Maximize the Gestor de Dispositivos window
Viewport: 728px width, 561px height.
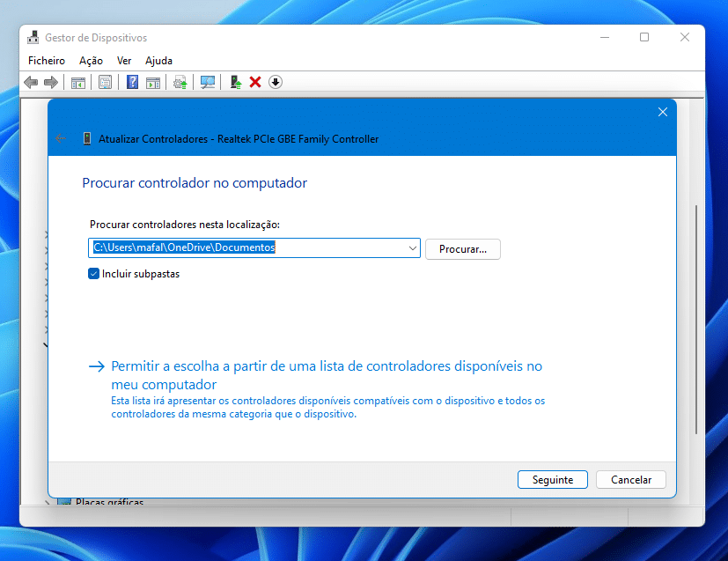point(644,37)
